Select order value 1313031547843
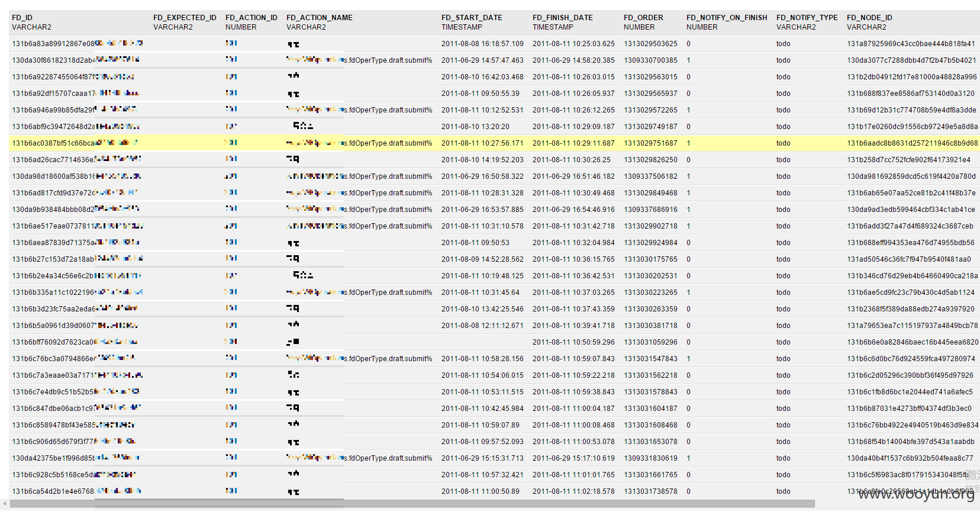Viewport: 980px width, 511px height. (x=650, y=359)
